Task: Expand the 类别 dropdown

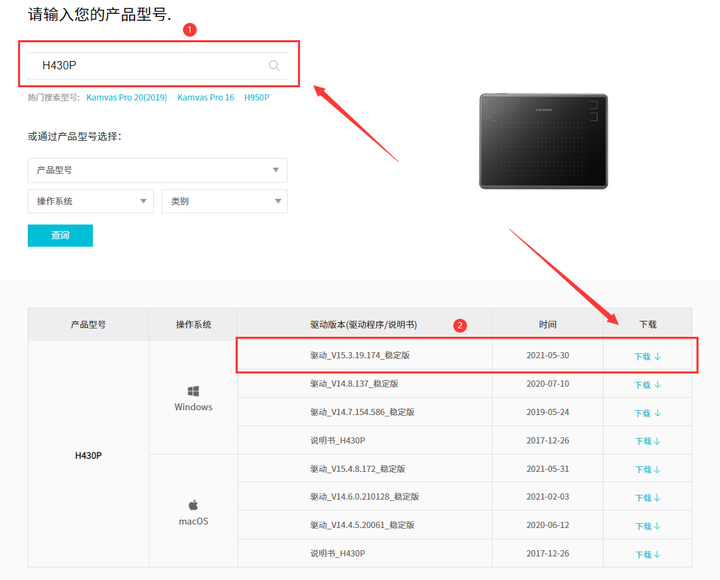Action: click(224, 201)
